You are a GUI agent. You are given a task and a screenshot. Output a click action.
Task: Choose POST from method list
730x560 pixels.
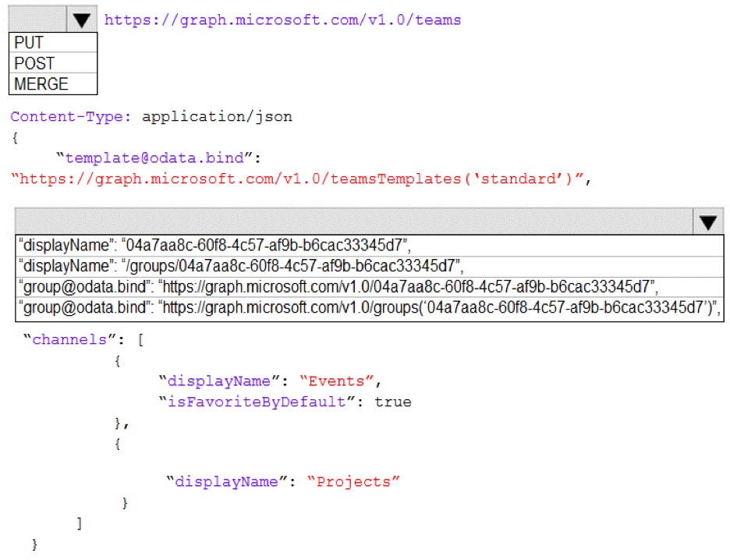(53, 63)
